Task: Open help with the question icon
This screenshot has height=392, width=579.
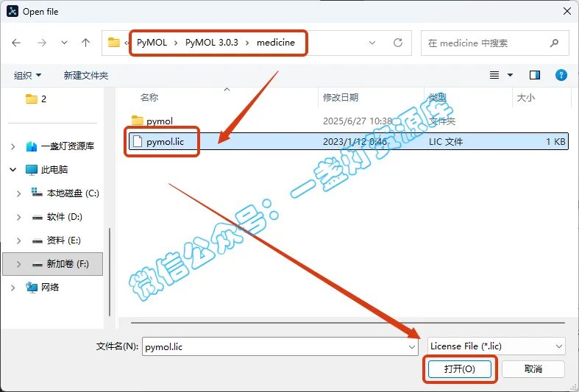Action: 561,75
